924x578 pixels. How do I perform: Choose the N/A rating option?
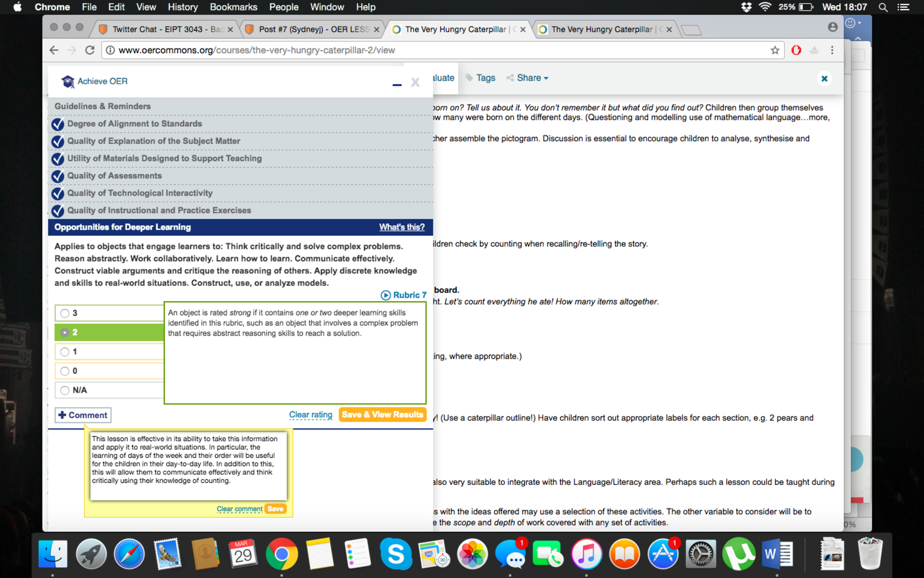65,390
